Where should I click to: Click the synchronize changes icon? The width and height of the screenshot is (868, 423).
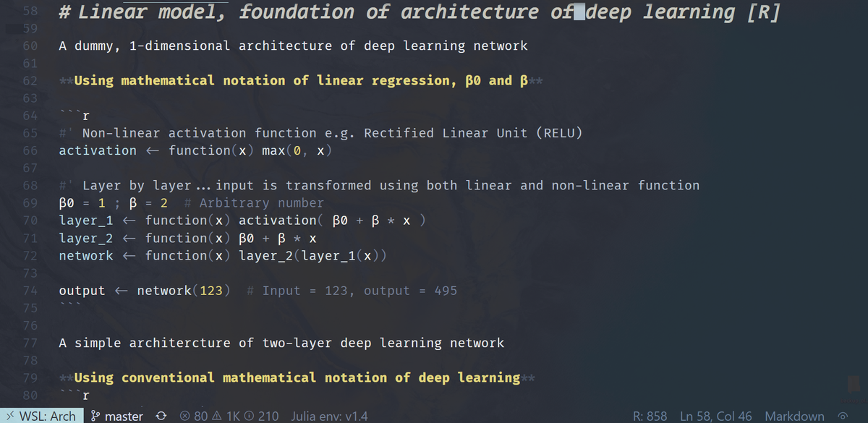coord(162,416)
